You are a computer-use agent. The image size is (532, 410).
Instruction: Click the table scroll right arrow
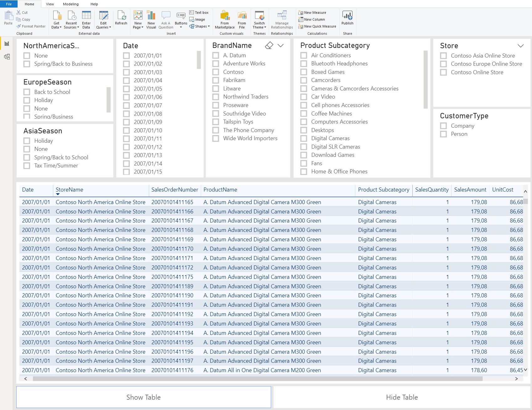516,379
